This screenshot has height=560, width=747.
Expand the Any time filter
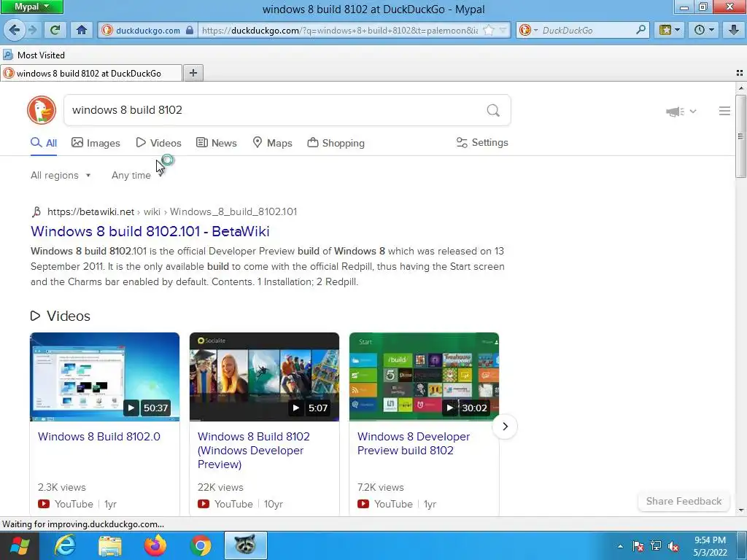137,175
